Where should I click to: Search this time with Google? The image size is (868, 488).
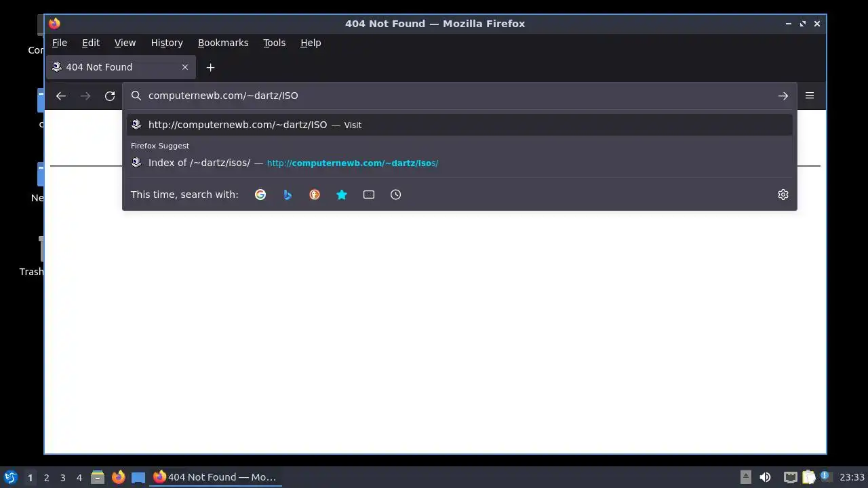click(260, 195)
